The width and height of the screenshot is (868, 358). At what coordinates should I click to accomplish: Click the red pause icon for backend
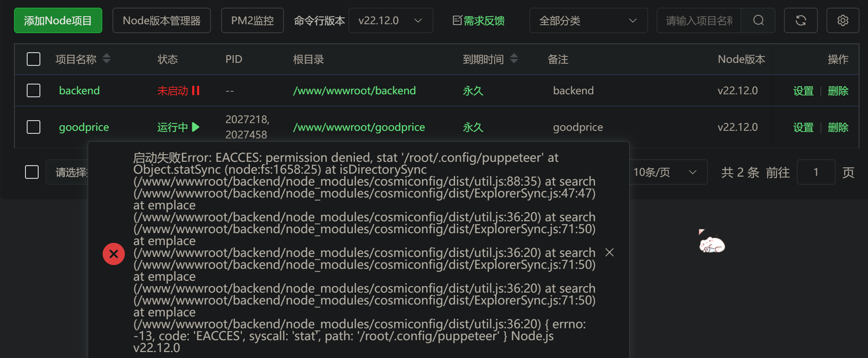pyautogui.click(x=196, y=90)
